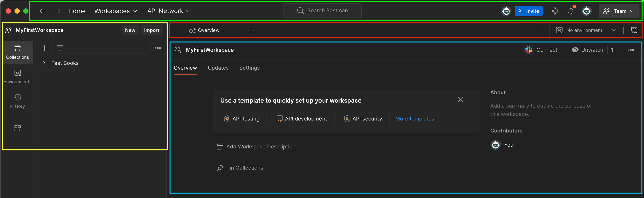Open the user avatar next to Team
Viewport: 644px width, 198px height.
click(586, 11)
